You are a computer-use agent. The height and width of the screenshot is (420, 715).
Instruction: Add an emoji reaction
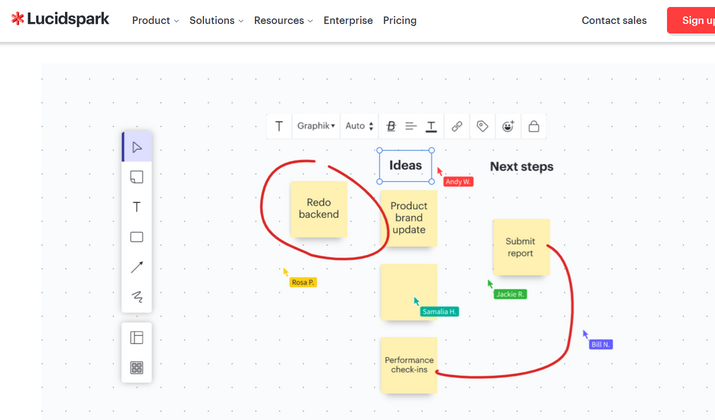(x=508, y=126)
